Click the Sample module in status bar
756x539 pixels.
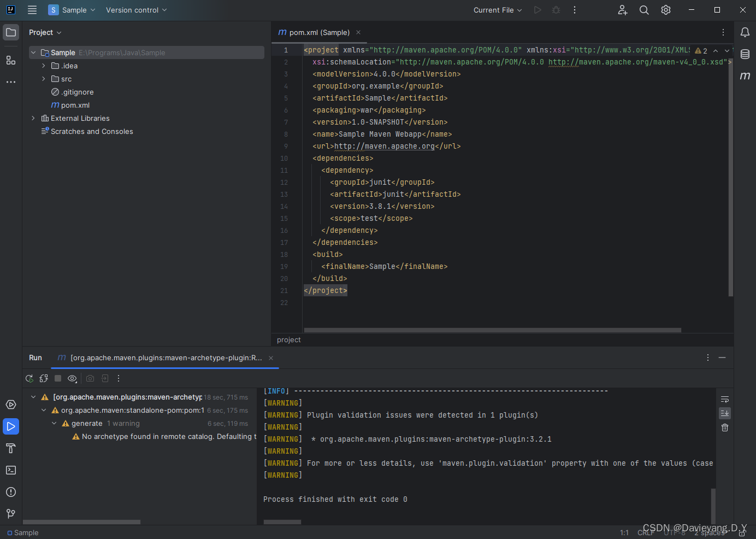(23, 532)
